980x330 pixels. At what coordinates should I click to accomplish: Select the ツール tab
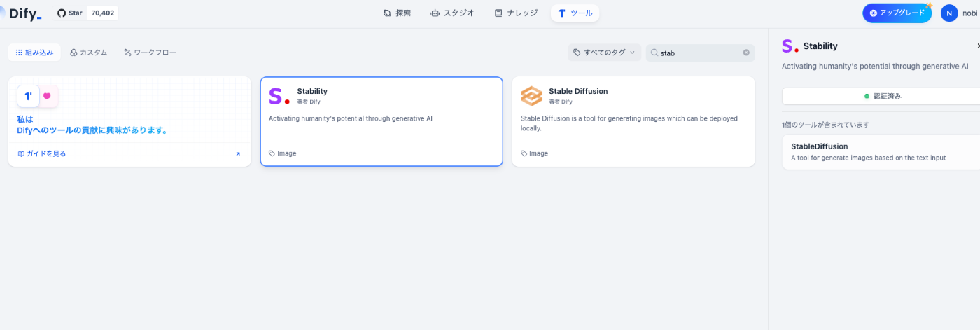click(575, 13)
